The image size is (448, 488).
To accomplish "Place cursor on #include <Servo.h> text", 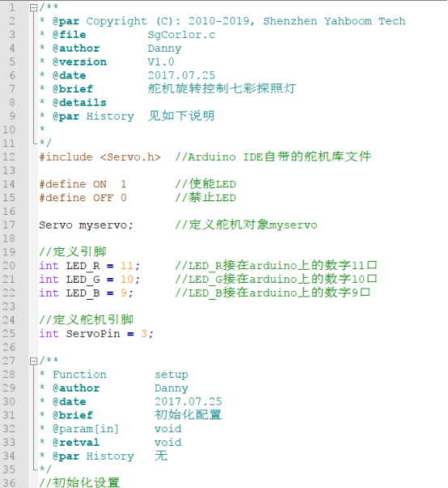I will (x=100, y=158).
